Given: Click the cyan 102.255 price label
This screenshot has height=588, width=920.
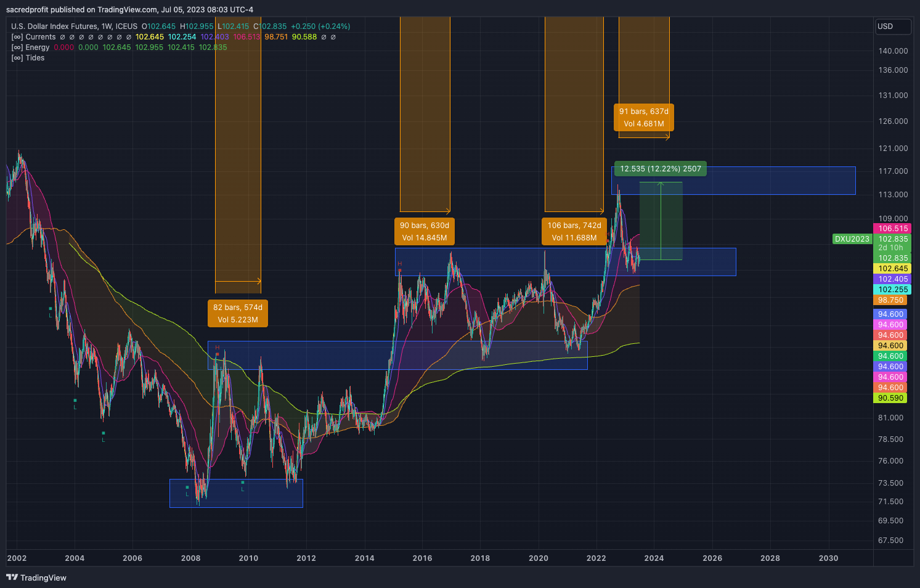Looking at the screenshot, I should [x=893, y=290].
